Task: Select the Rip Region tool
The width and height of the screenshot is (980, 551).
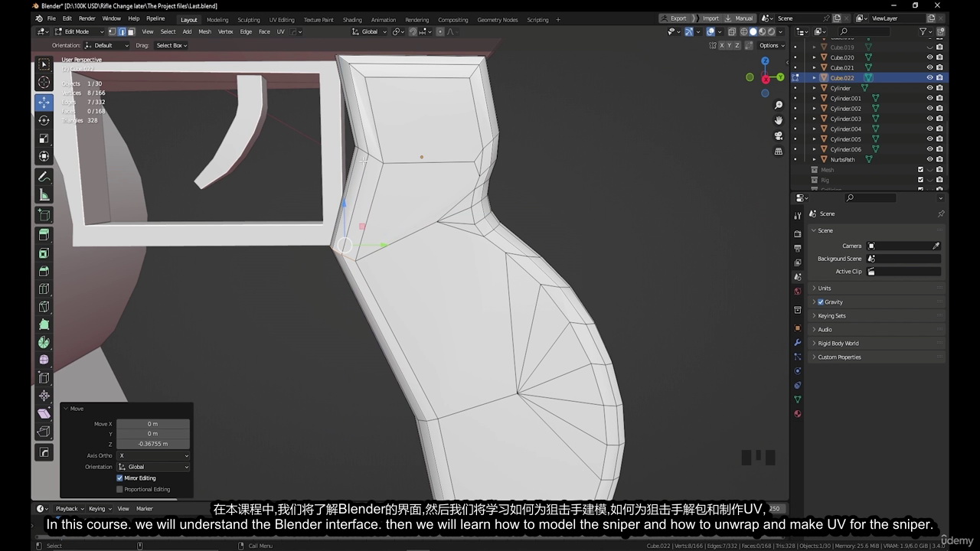Action: click(44, 432)
